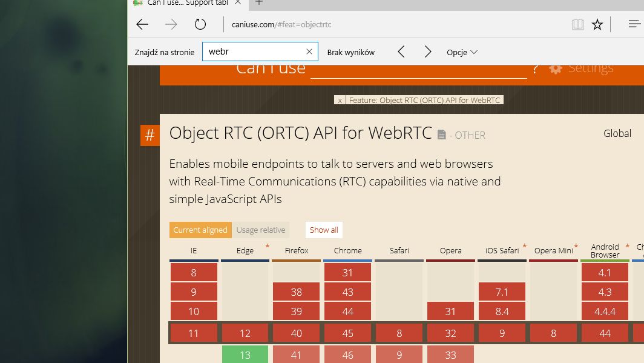Screen dimensions: 644x363
Task: Click the Firefox 40 cell
Action: click(296, 333)
